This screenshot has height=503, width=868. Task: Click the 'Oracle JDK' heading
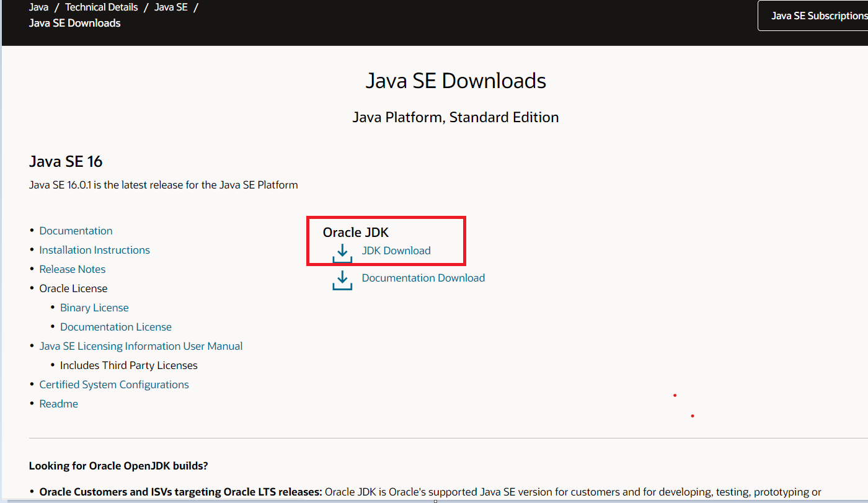point(356,233)
